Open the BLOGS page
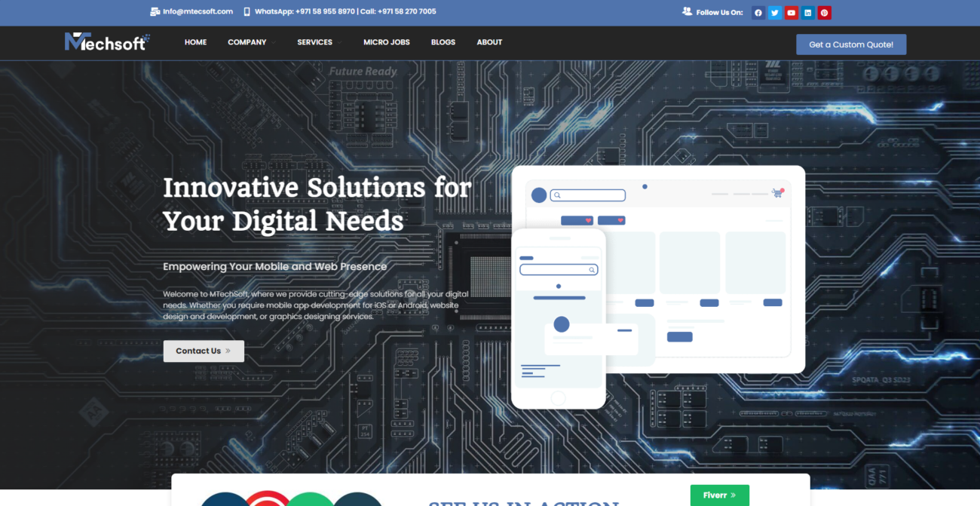The image size is (980, 506). click(x=443, y=42)
